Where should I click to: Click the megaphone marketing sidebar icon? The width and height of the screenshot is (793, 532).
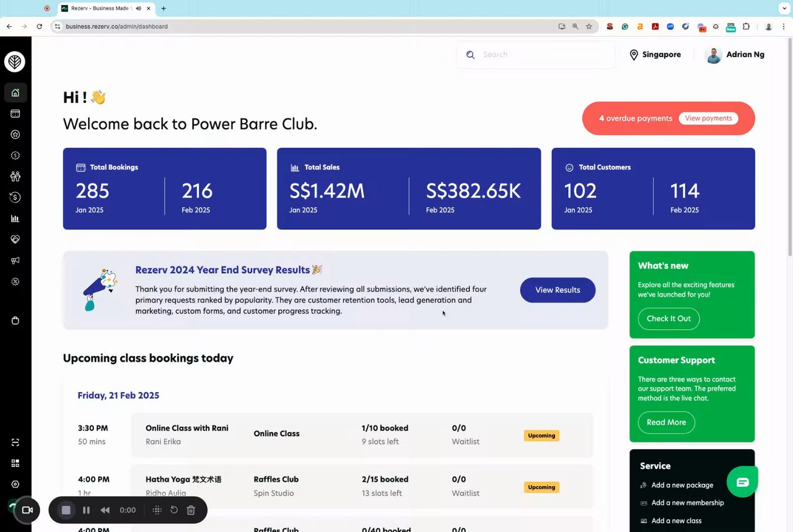coord(15,261)
